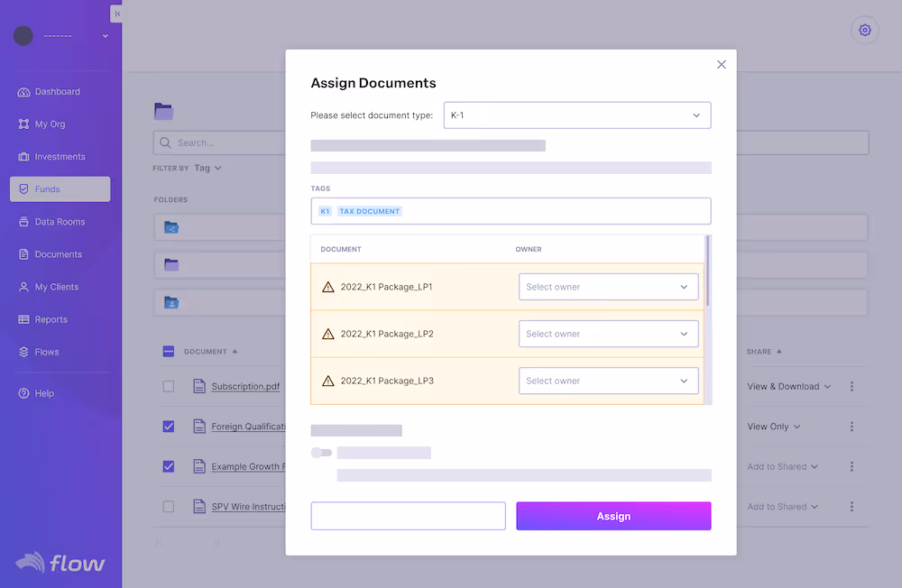Select owner for 2022_K1 Package_LP3
This screenshot has width=902, height=588.
point(608,381)
